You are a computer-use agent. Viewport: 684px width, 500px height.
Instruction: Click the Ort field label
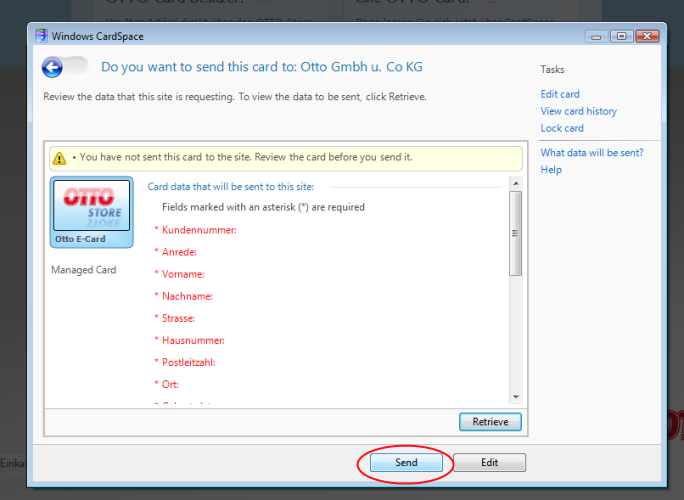(170, 384)
